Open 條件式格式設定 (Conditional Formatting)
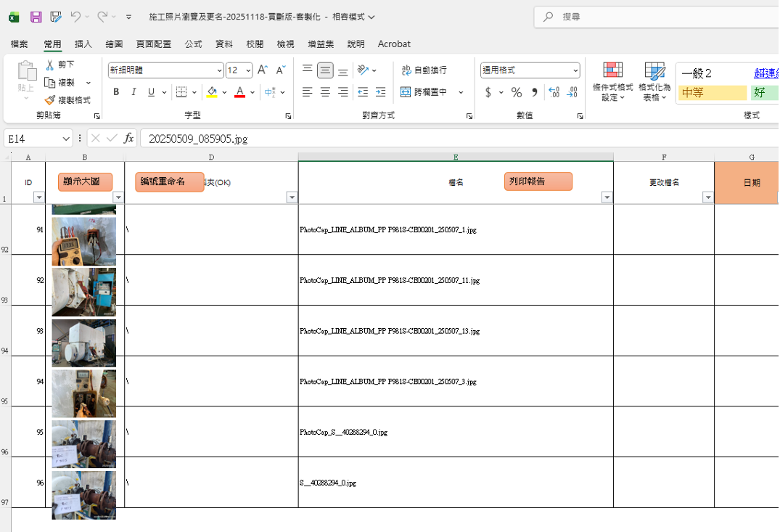 (x=613, y=81)
